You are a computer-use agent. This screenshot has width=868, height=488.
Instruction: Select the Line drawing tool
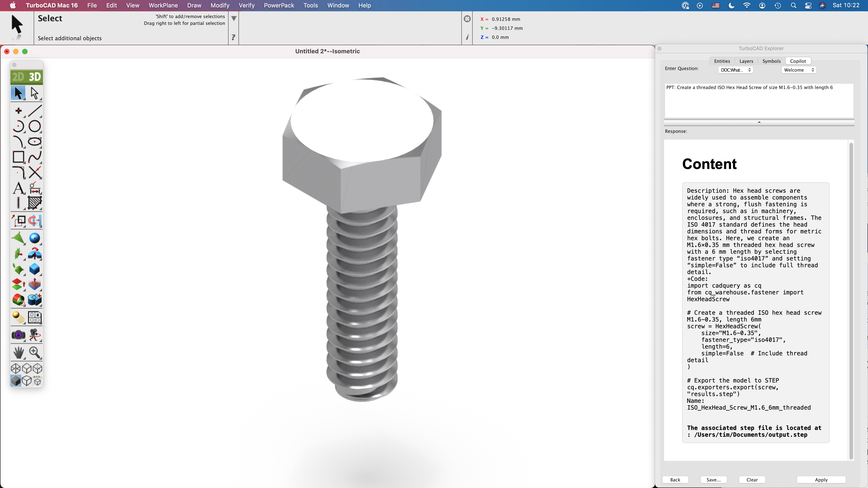click(35, 111)
